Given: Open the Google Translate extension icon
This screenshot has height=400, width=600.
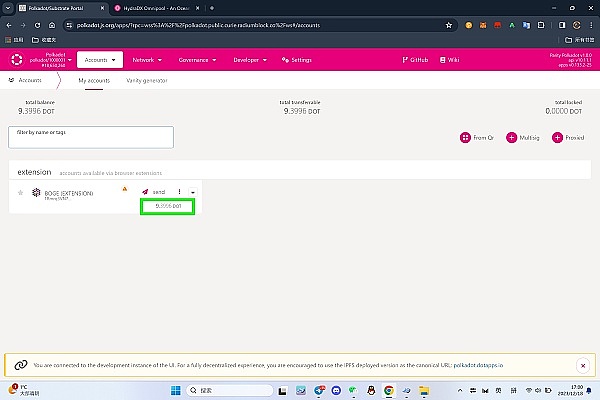Looking at the screenshot, I should (527, 25).
